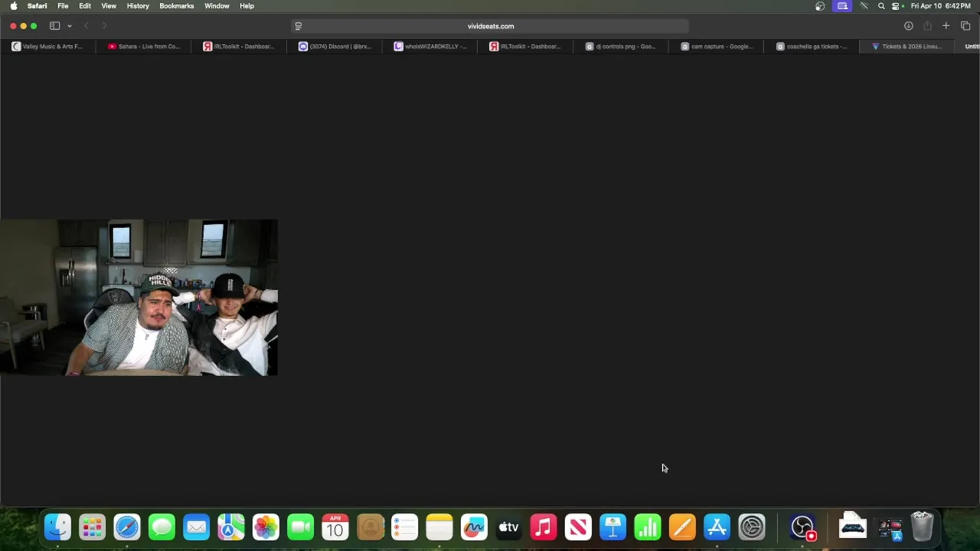980x551 pixels.
Task: Open Calendar showing April 10
Action: pyautogui.click(x=335, y=527)
